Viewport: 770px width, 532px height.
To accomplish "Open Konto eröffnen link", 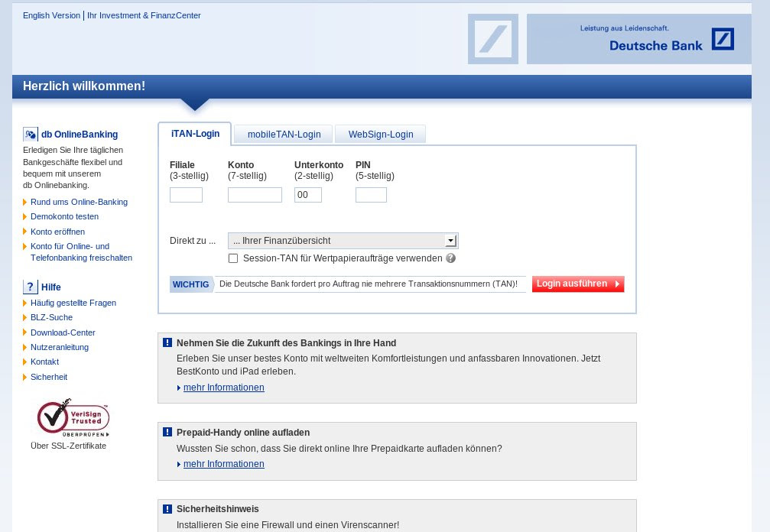I will [x=57, y=232].
